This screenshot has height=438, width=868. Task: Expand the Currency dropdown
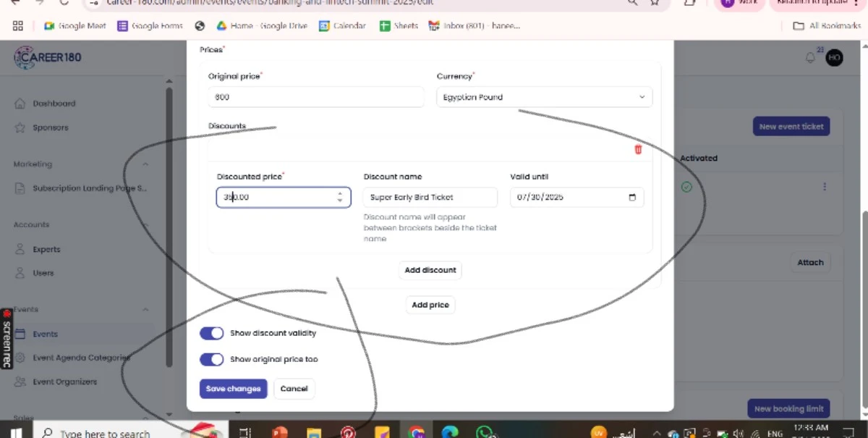pos(544,97)
